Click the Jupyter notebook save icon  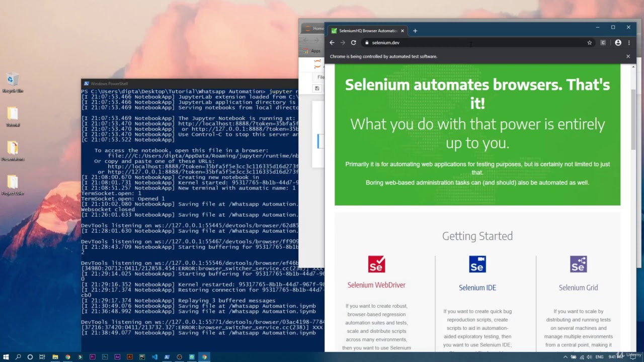[317, 88]
